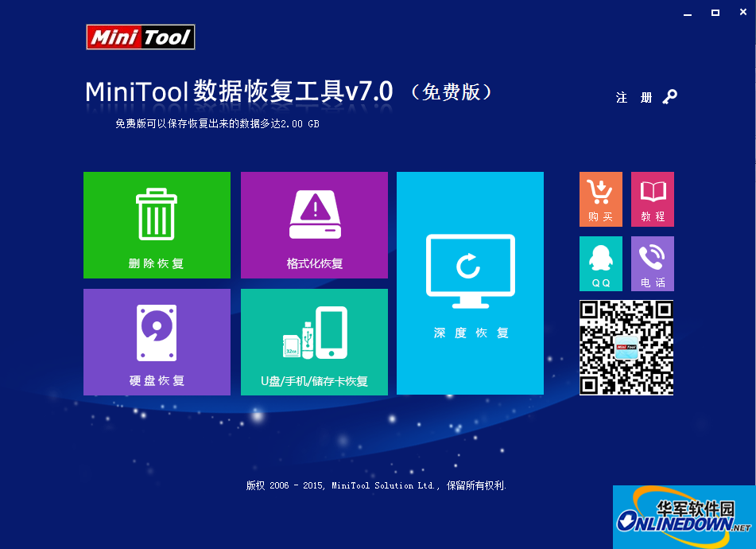
Task: Click the 电话 phone icon
Action: pos(652,256)
